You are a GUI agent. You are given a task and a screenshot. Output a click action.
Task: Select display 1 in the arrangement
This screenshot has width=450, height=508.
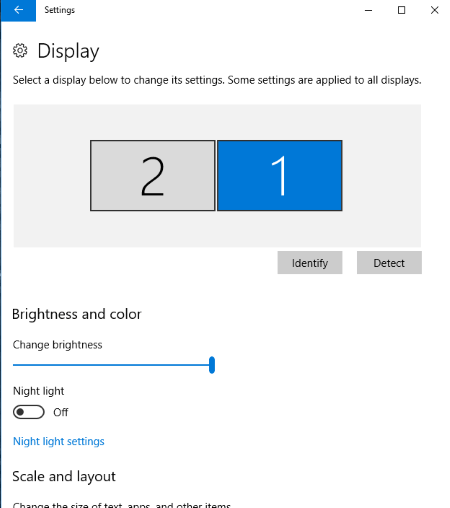280,175
